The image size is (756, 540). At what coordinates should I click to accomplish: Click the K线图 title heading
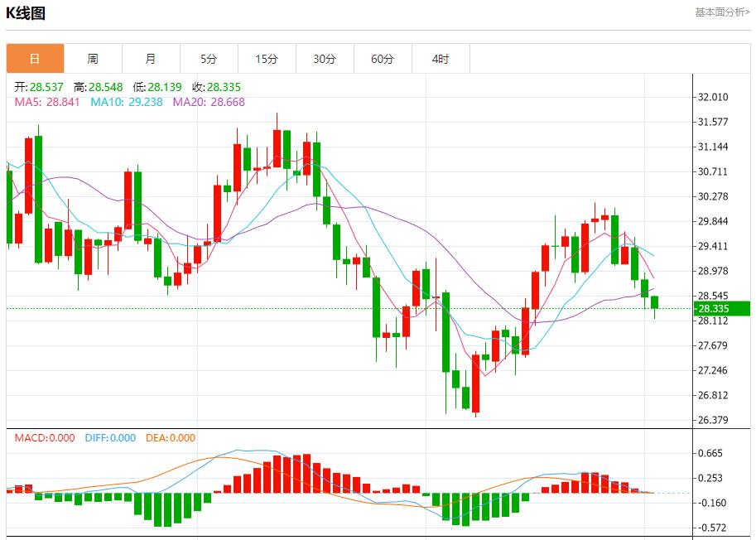26,13
